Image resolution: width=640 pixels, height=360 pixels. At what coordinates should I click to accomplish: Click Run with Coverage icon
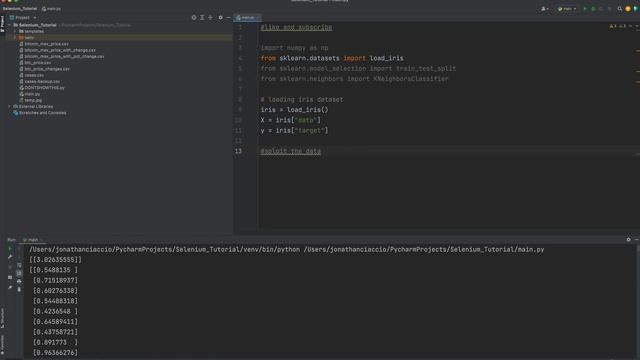601,9
